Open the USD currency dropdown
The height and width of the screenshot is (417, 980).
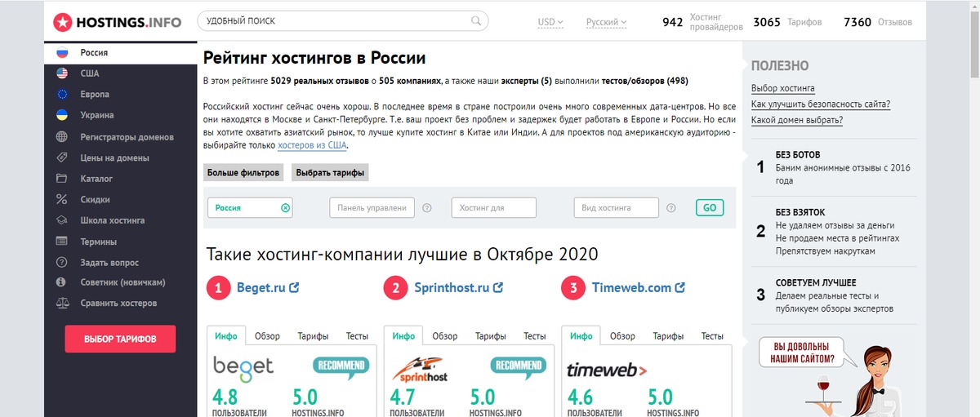click(550, 22)
